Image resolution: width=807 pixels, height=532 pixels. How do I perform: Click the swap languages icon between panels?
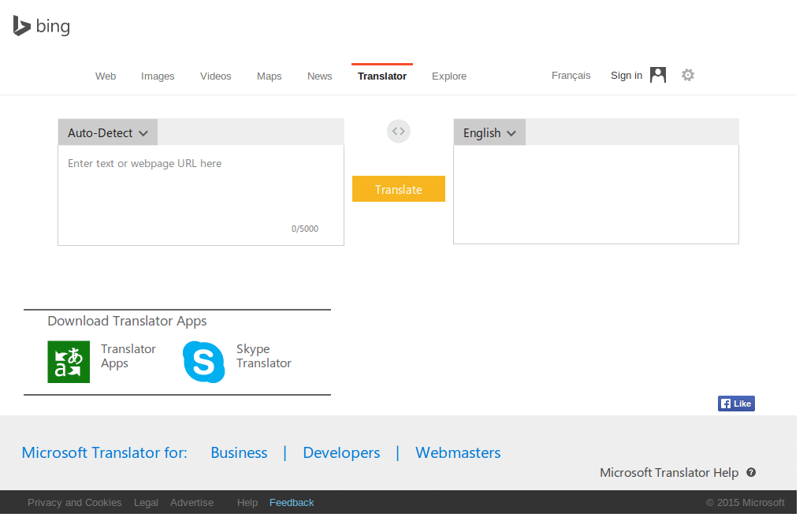coord(398,131)
